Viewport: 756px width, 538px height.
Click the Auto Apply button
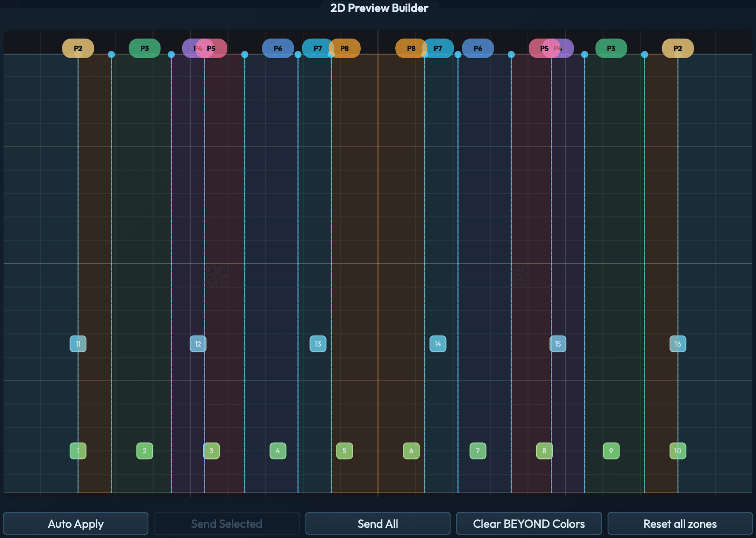(76, 523)
